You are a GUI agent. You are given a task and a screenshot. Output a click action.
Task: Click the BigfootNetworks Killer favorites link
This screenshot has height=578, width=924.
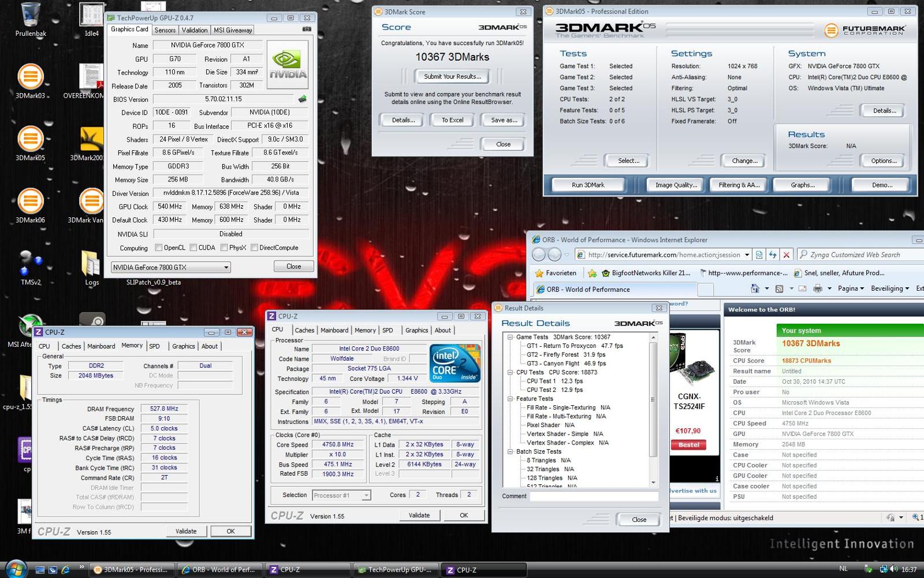pos(646,273)
